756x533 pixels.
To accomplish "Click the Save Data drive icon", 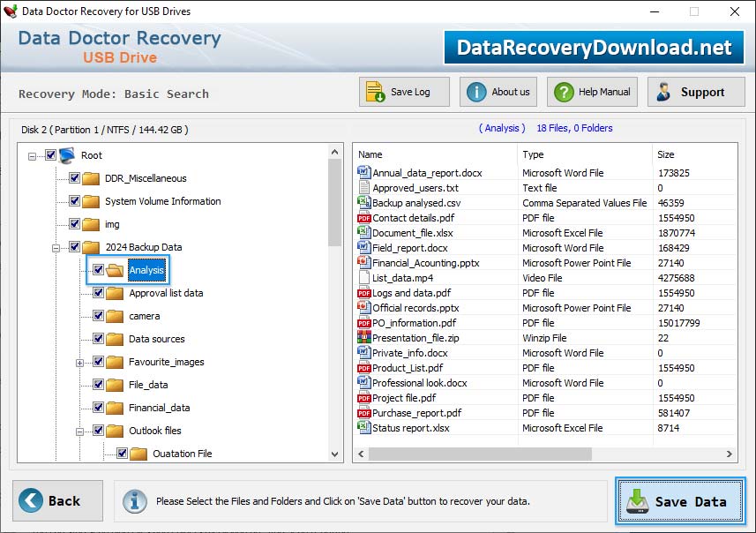I will click(638, 500).
